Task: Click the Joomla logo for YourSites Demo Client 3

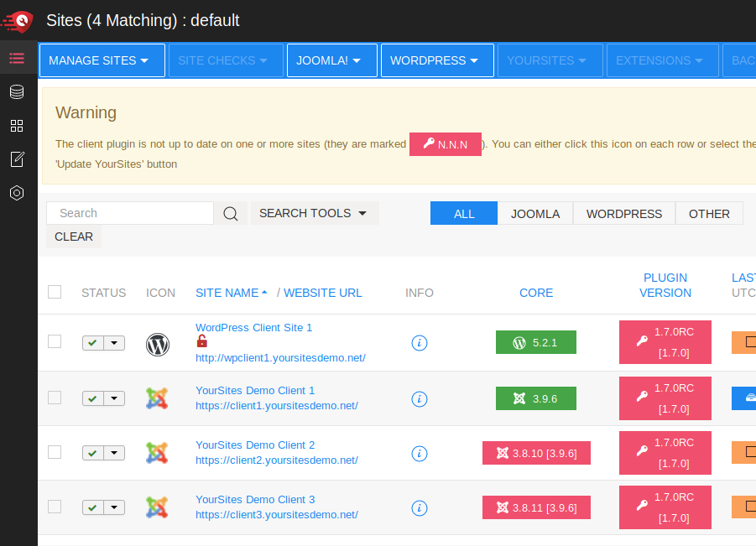Action: tap(157, 507)
